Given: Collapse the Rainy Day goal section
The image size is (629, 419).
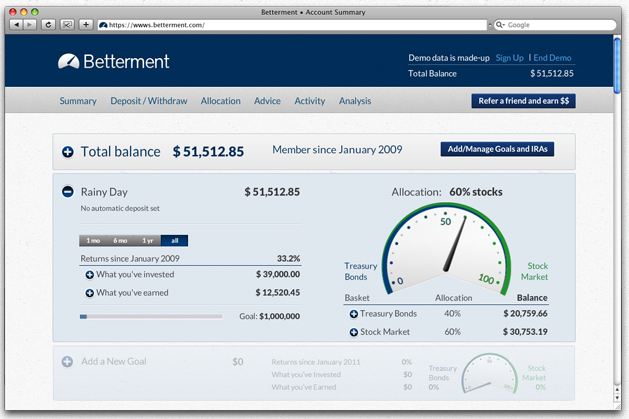Looking at the screenshot, I should pos(67,192).
